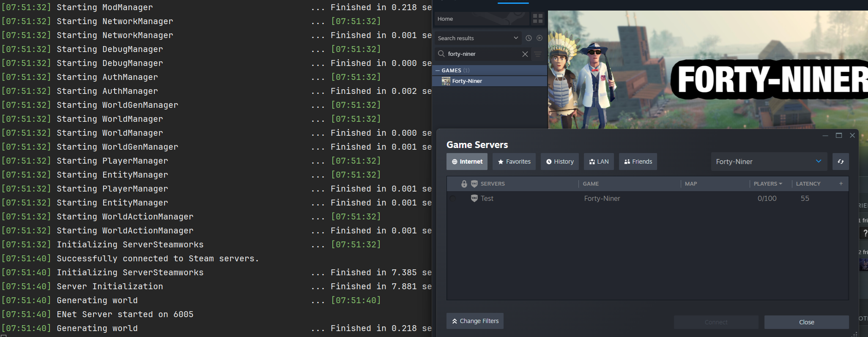Viewport: 868px width, 337px height.
Task: Click the latency value 55
Action: point(805,198)
